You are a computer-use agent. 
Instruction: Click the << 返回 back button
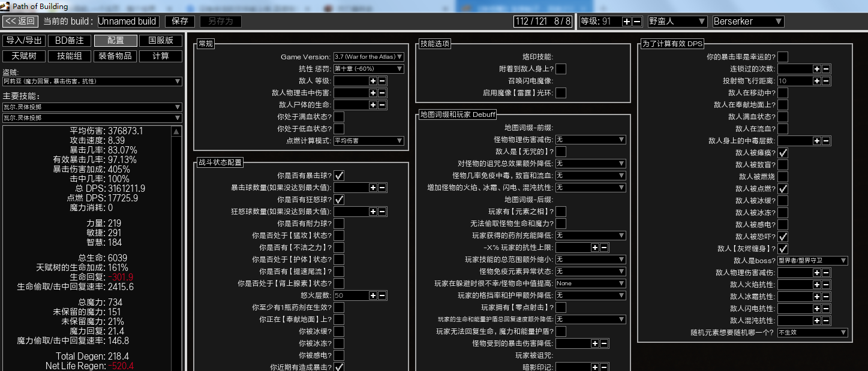(x=20, y=21)
